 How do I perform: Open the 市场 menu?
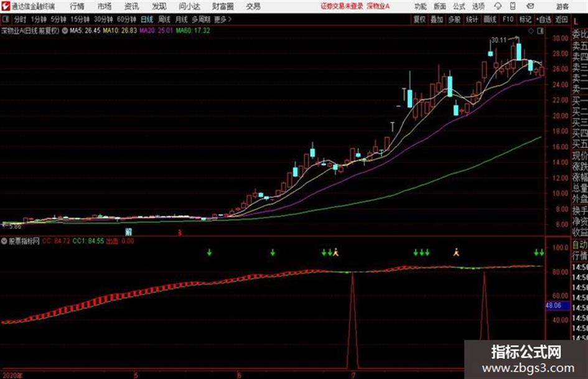pos(105,6)
